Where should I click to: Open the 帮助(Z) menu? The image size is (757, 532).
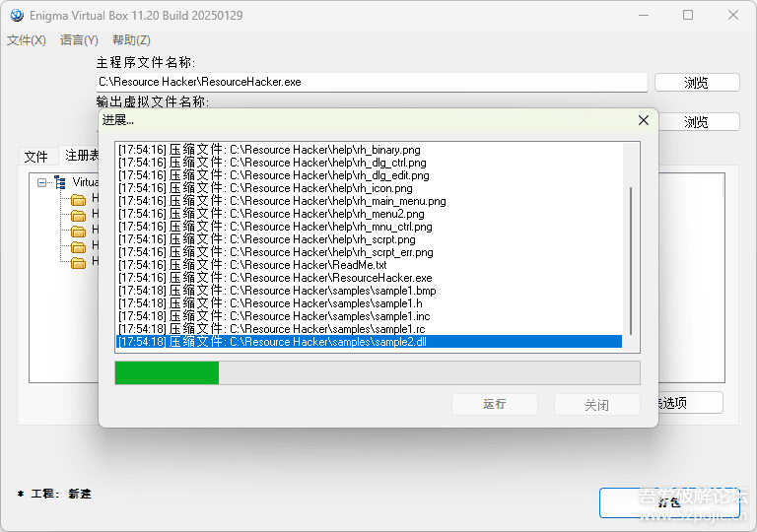coord(131,40)
